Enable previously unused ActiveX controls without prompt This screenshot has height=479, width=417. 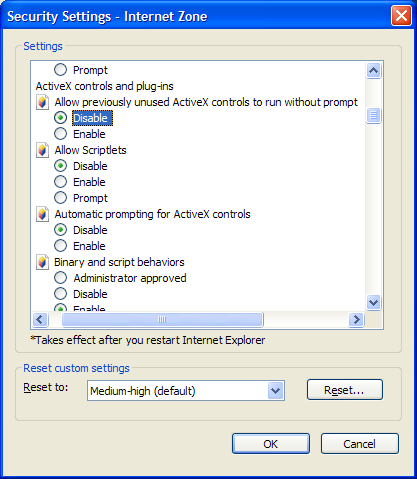click(x=60, y=134)
